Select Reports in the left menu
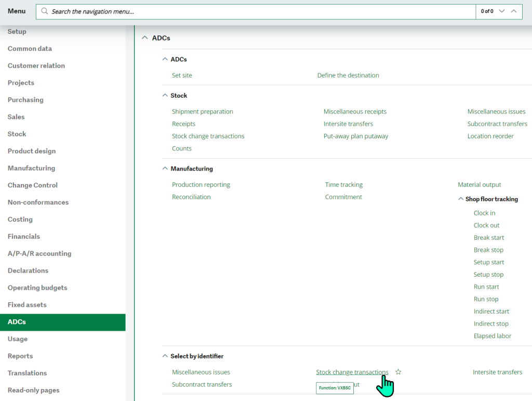 (x=20, y=356)
